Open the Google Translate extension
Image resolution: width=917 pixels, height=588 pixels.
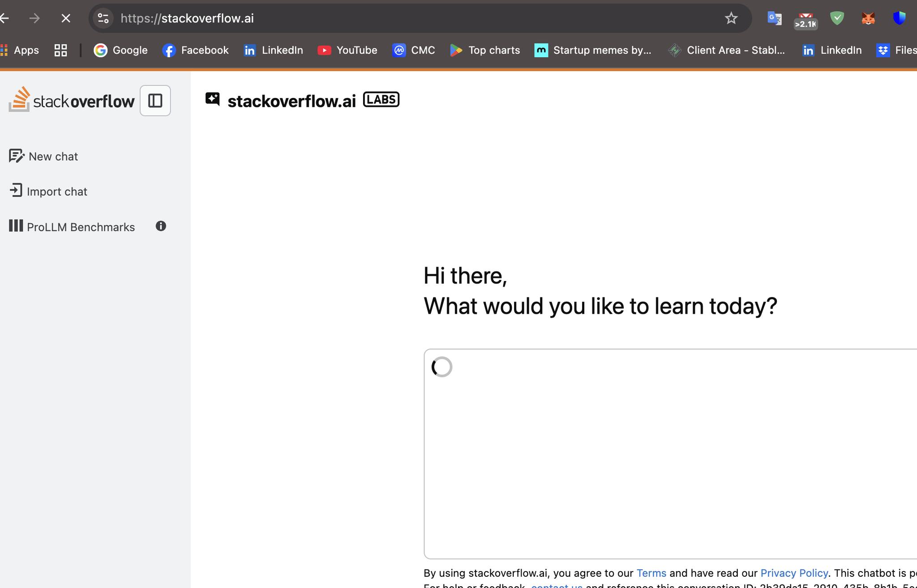coord(774,18)
